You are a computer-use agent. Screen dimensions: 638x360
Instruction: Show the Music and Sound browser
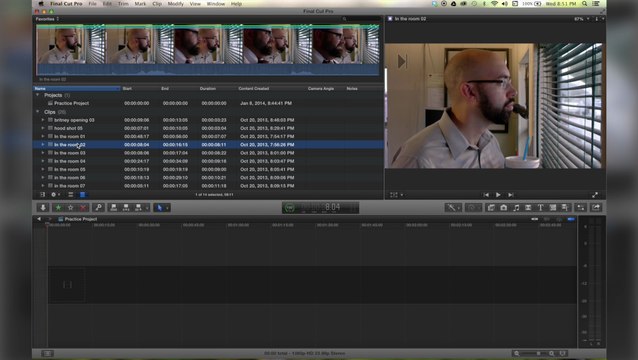tap(516, 207)
